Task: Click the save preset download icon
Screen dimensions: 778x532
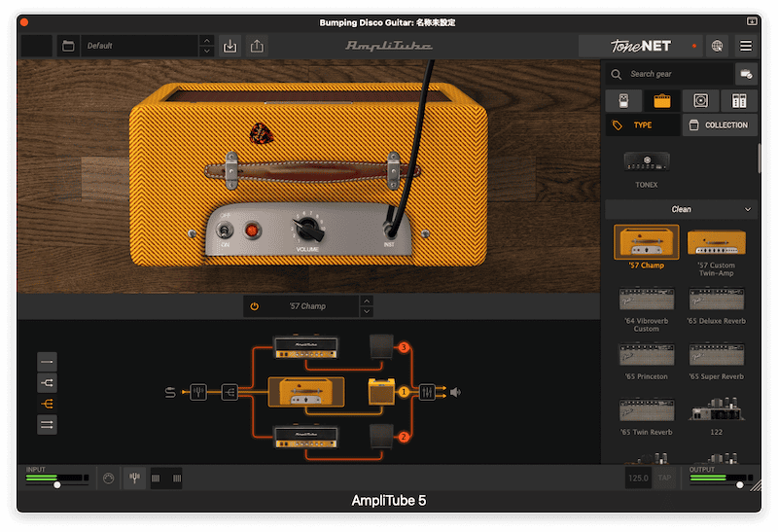Action: 230,46
